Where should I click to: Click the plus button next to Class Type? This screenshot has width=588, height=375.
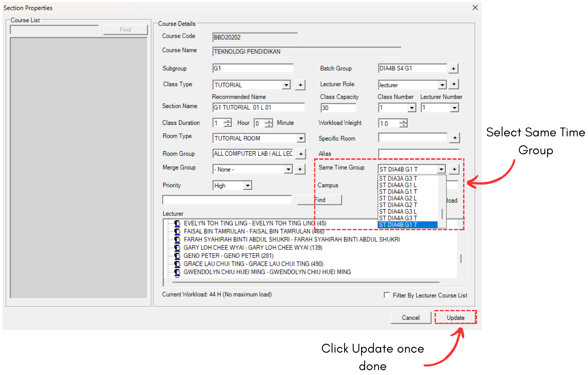point(300,85)
